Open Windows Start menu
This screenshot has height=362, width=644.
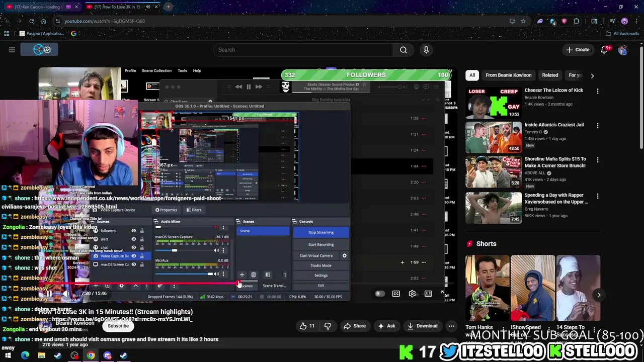click(x=8, y=355)
